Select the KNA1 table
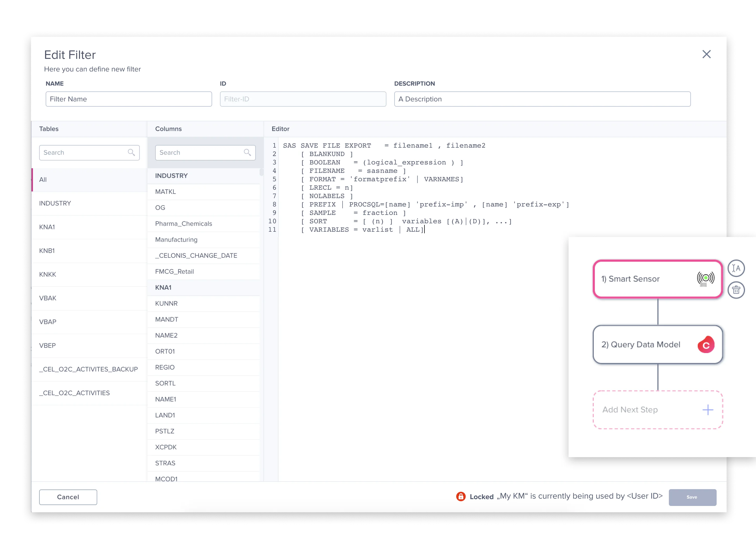This screenshot has height=538, width=756. coord(47,227)
